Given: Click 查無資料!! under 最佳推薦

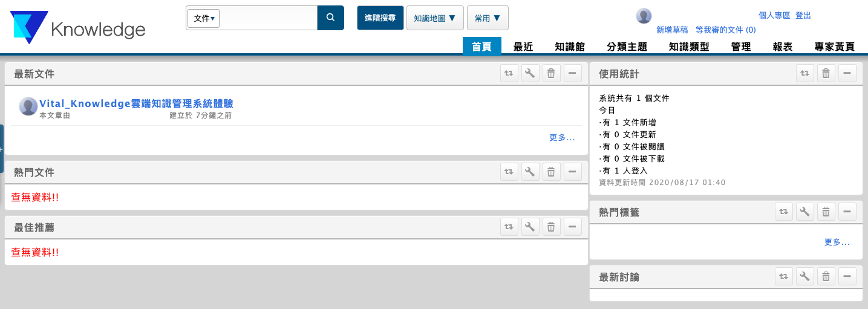Looking at the screenshot, I should 35,252.
